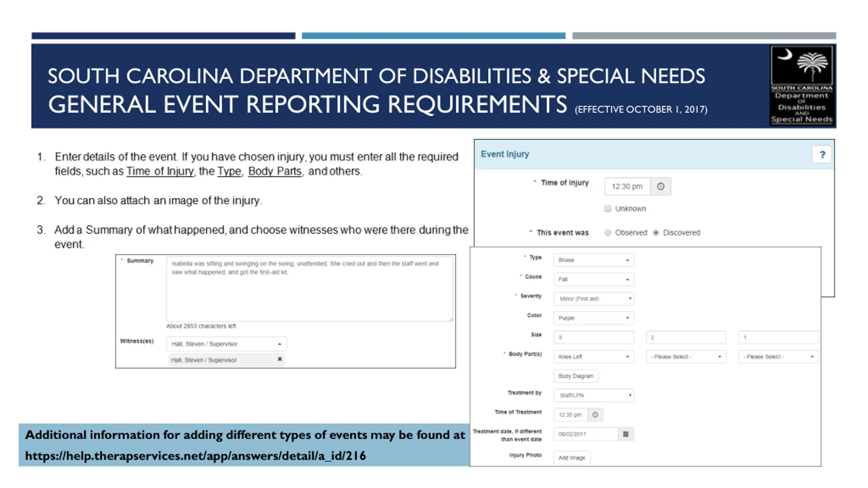Click the Event Injury help question mark
The height and width of the screenshot is (488, 868).
coord(822,155)
